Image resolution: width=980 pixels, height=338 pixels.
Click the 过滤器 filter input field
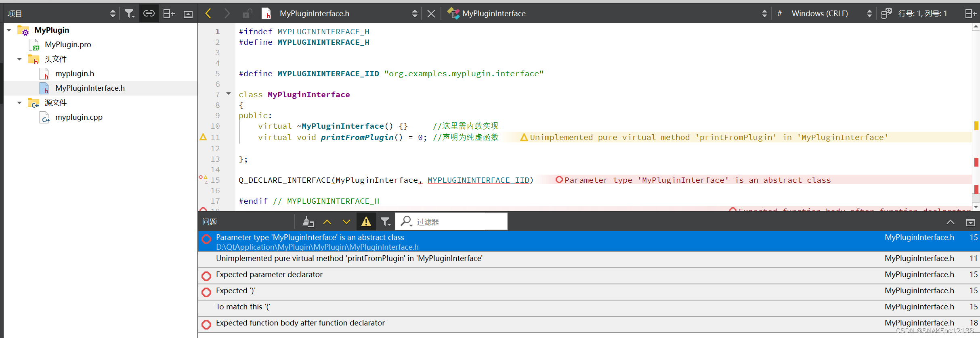(451, 222)
